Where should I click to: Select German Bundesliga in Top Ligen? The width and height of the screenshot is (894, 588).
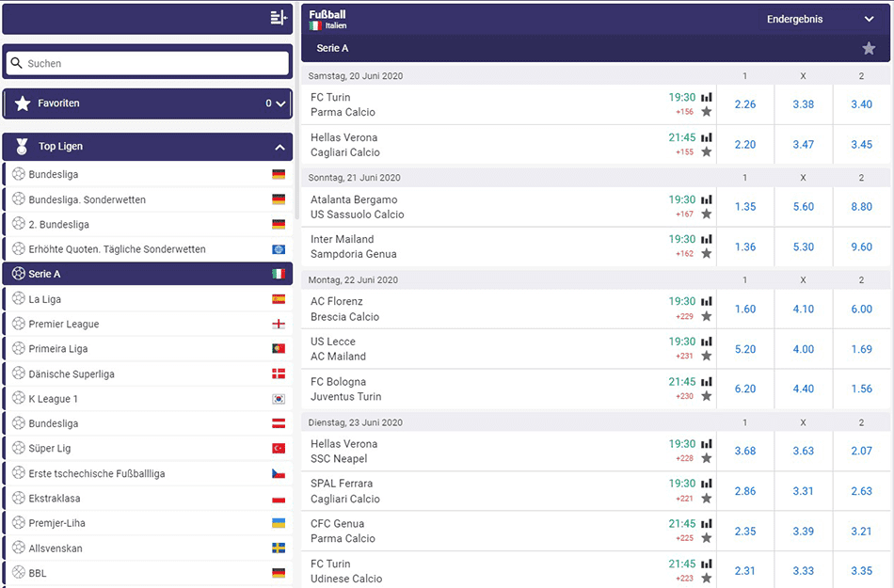coord(148,174)
